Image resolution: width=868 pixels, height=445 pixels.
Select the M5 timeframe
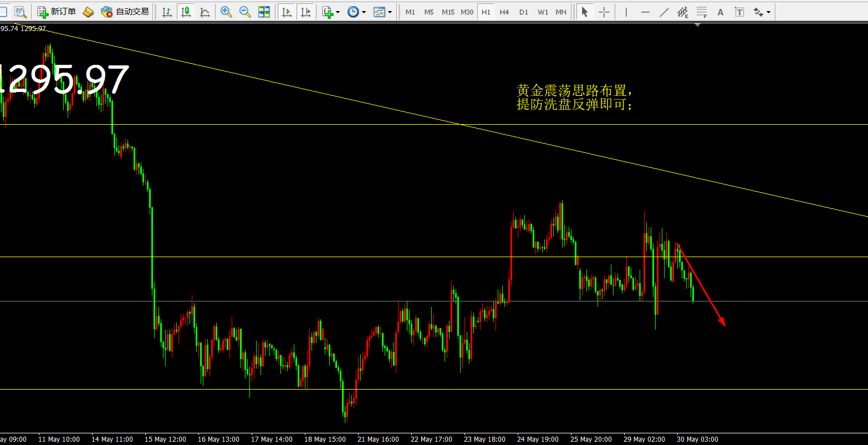tap(429, 12)
